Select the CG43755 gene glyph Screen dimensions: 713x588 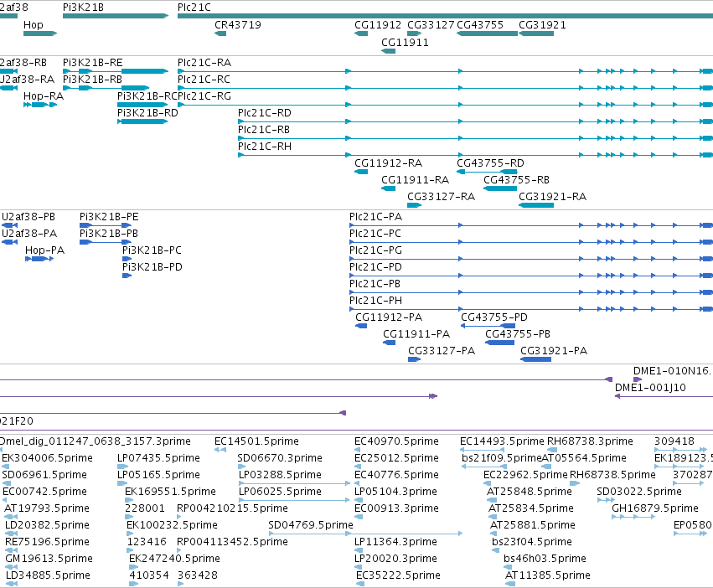pos(487,34)
